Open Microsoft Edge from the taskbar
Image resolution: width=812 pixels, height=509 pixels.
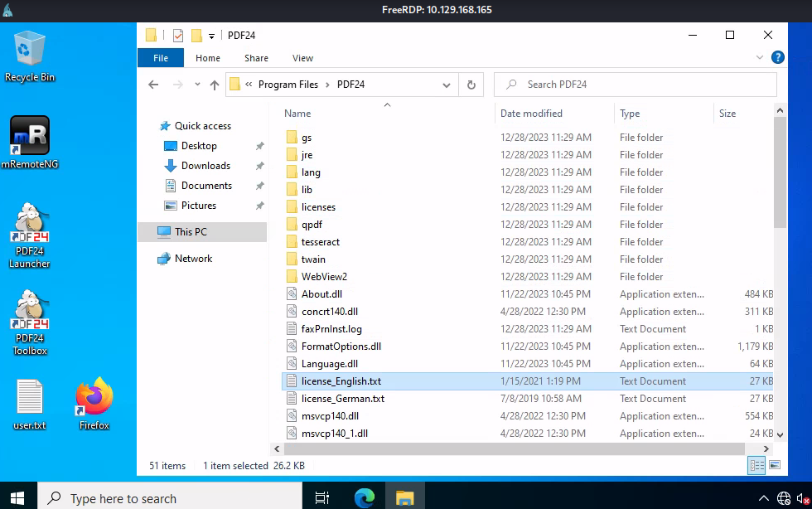(x=365, y=497)
